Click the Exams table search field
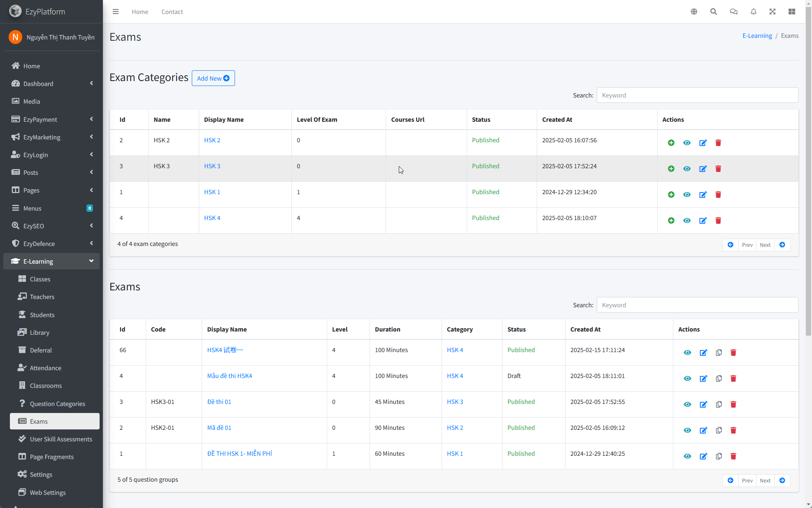This screenshot has height=508, width=812. (697, 305)
